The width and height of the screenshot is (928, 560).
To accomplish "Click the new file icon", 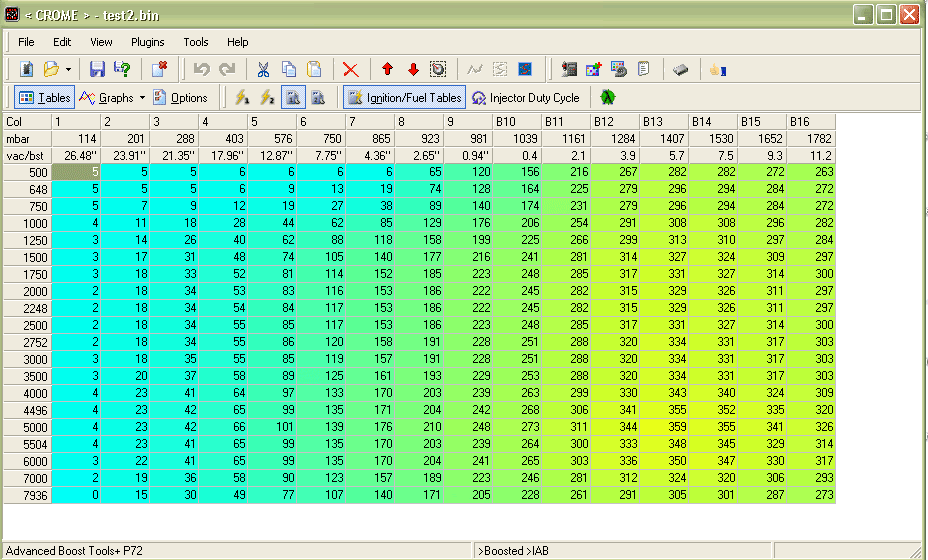I will click(27, 69).
